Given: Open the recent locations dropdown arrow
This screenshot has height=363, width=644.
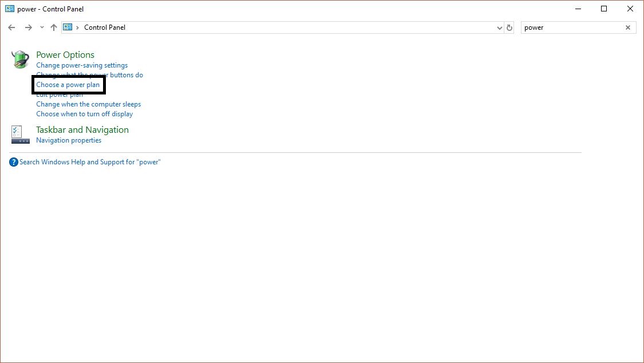Looking at the screenshot, I should pos(42,27).
